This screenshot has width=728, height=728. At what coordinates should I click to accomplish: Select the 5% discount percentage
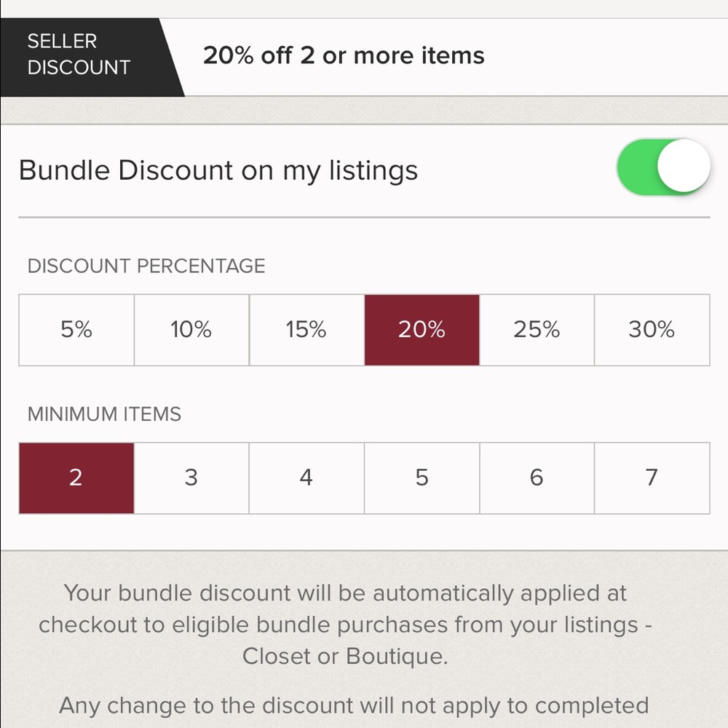(76, 329)
